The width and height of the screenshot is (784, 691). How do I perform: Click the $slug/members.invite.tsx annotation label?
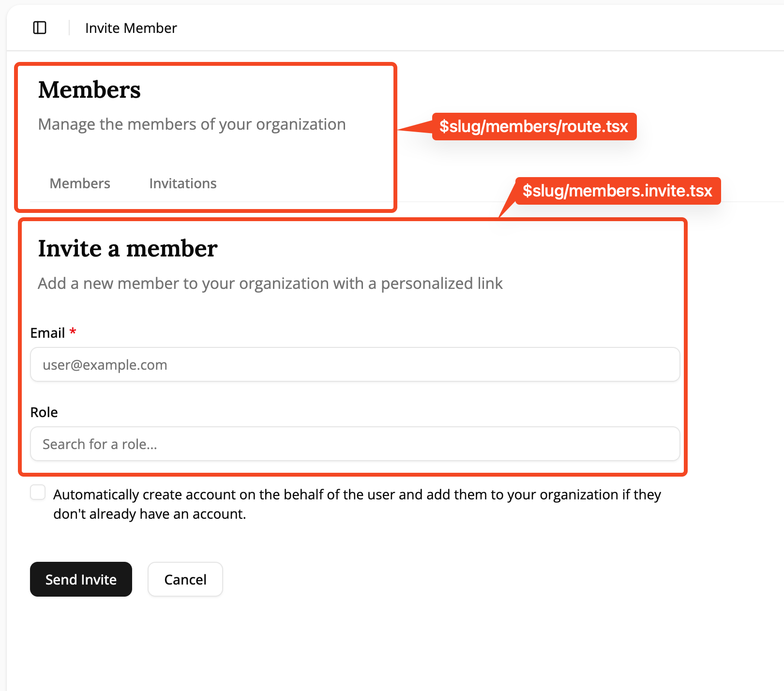point(617,191)
